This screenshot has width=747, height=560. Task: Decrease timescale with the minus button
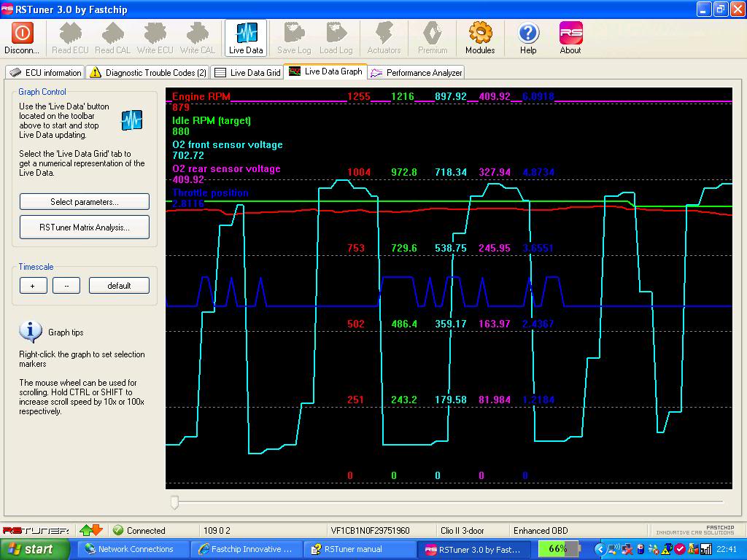[66, 286]
